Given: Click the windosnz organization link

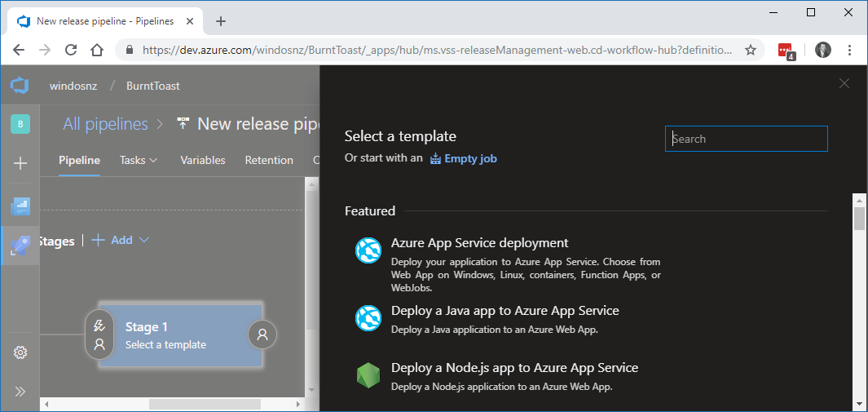Looking at the screenshot, I should pyautogui.click(x=73, y=86).
